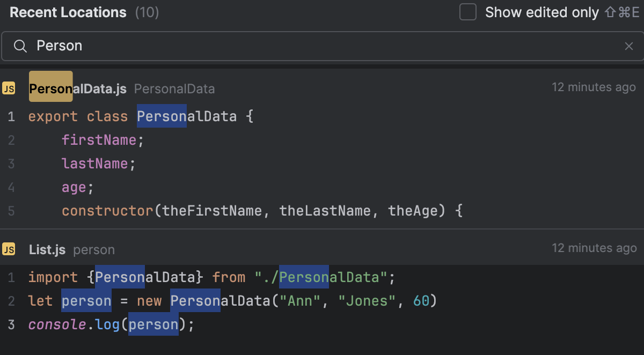The width and height of the screenshot is (644, 355).
Task: Click the Person search input field
Action: click(x=322, y=46)
